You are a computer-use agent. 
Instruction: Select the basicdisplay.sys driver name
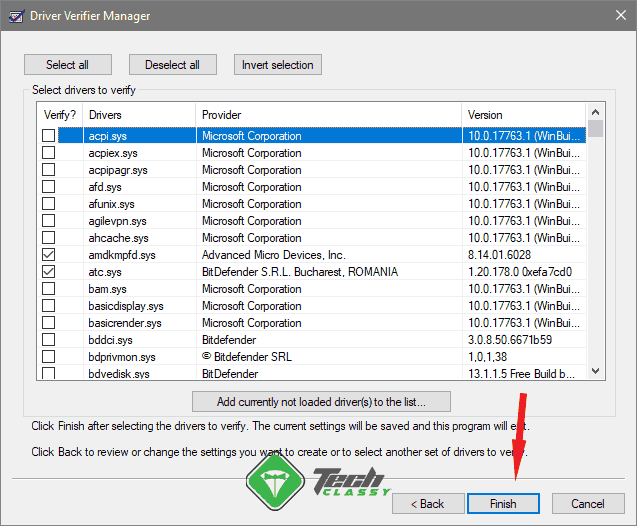(126, 306)
